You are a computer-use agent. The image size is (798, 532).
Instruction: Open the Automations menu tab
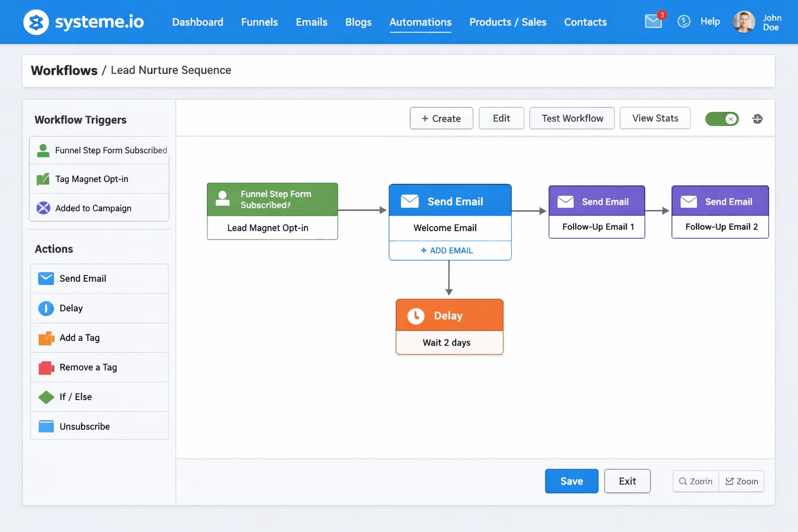point(420,22)
